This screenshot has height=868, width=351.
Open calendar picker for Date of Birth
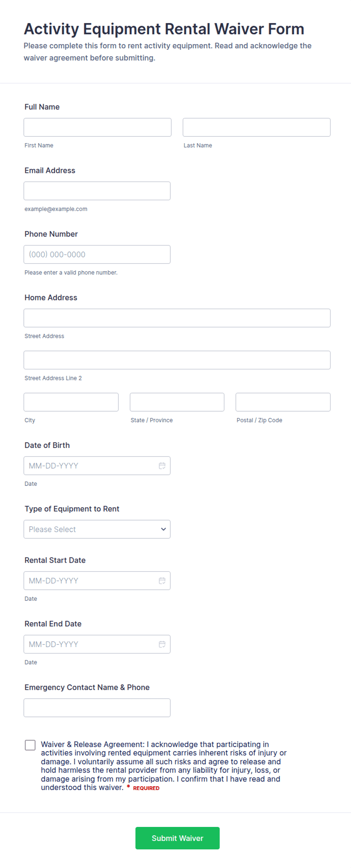pyautogui.click(x=162, y=466)
